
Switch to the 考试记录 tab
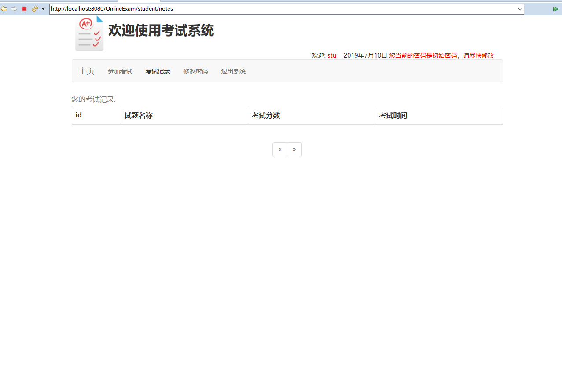tap(158, 71)
